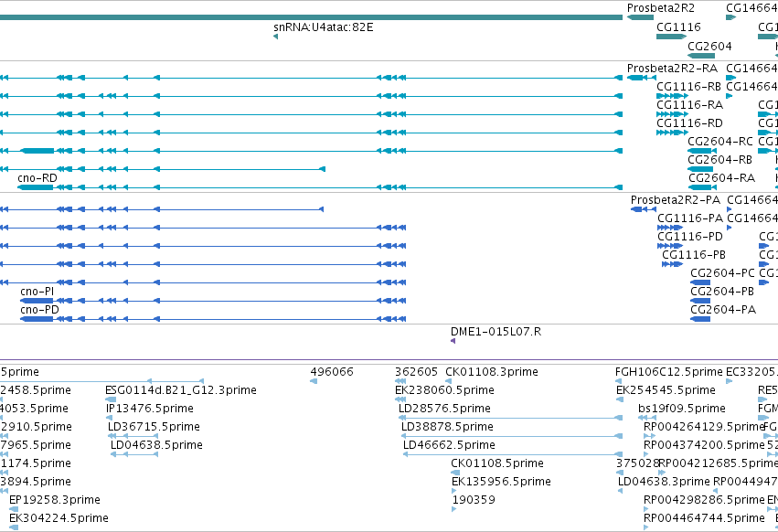This screenshot has height=532, width=778.
Task: Click the snRNA:U4atac:82E gene label
Action: [x=323, y=27]
